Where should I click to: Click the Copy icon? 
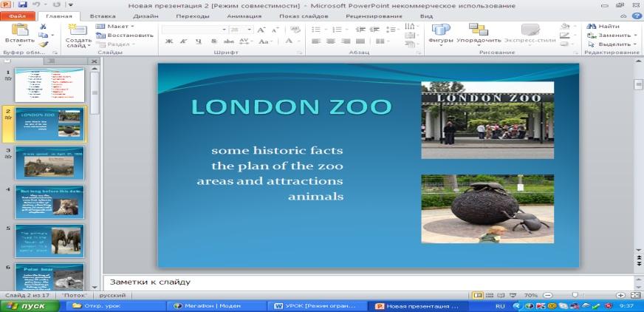43,35
